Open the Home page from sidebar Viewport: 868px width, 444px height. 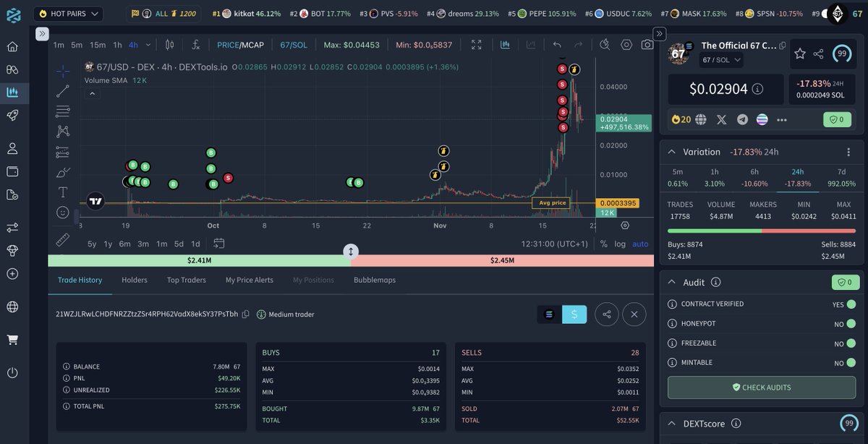(12, 47)
